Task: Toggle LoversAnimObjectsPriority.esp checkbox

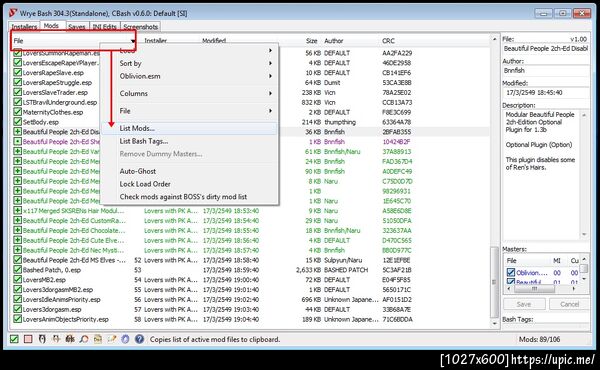Action: click(x=17, y=319)
